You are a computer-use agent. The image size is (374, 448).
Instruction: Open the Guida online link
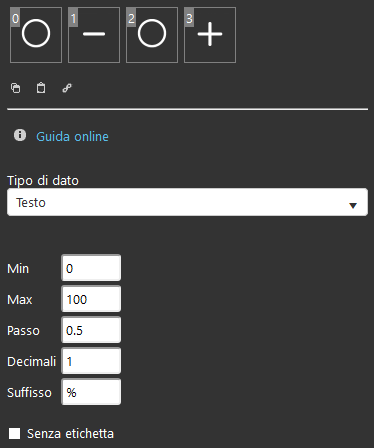click(72, 137)
